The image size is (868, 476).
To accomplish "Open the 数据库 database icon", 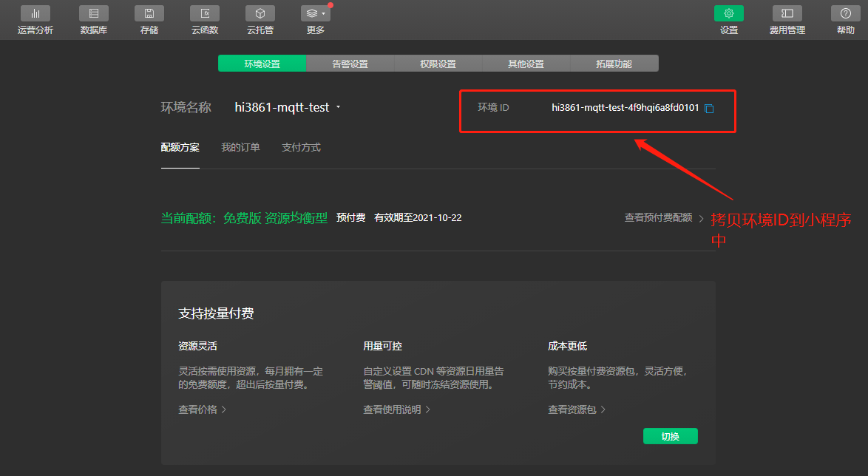I will coord(93,13).
